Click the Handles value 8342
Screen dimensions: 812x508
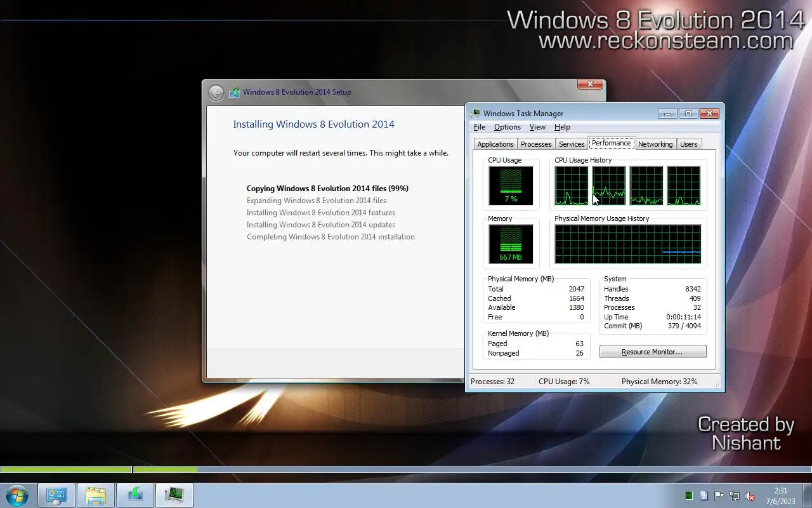[x=693, y=289]
